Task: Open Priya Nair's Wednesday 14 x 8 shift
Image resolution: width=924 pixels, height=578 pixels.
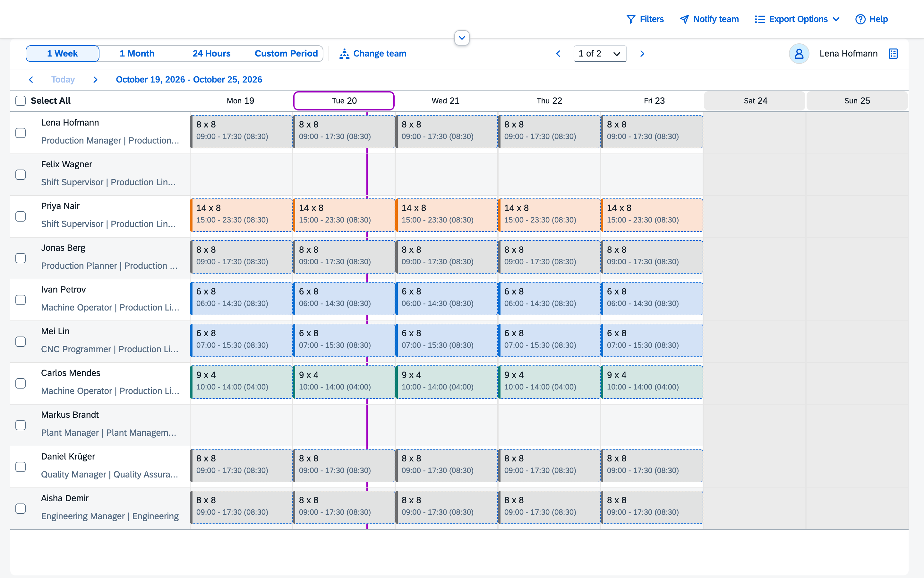Action: tap(447, 215)
